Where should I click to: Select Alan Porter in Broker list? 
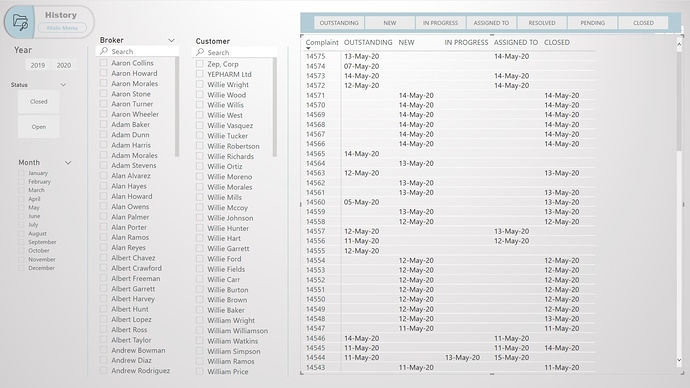click(x=129, y=227)
